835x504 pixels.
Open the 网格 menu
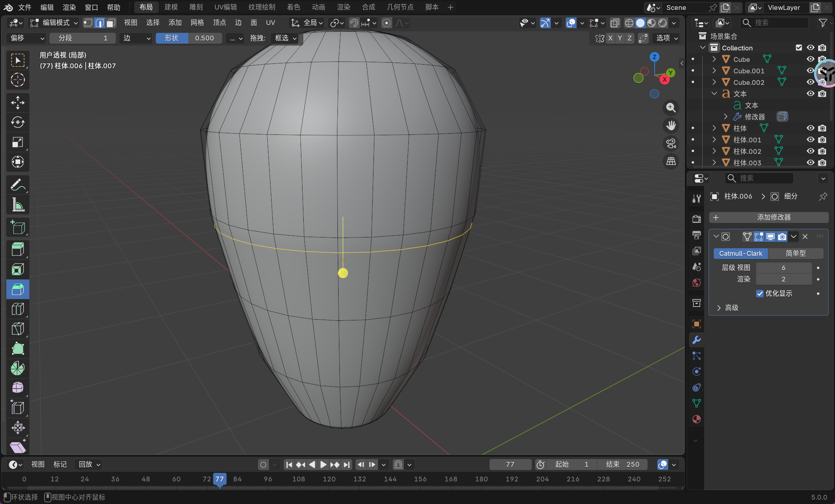tap(197, 23)
